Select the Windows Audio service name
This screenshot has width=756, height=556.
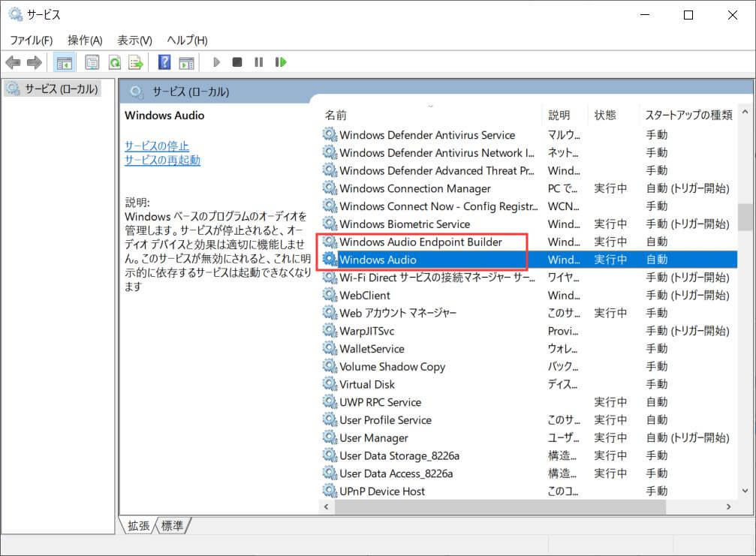pos(378,260)
